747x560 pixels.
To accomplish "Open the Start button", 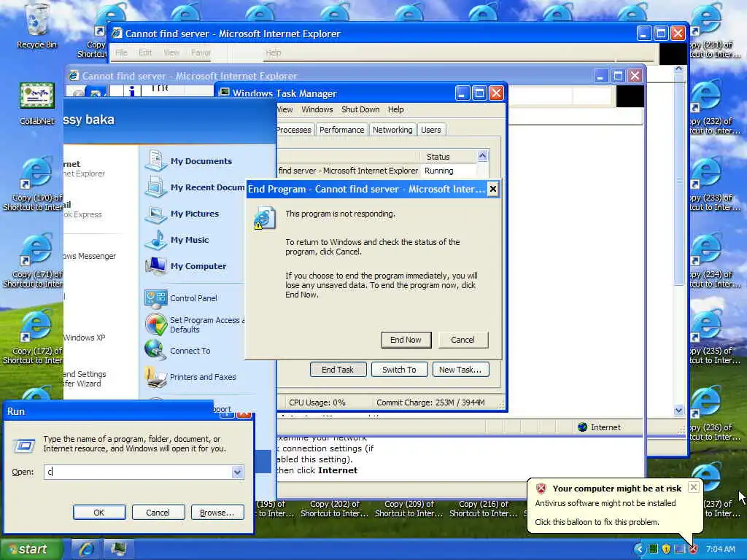I will coord(31,549).
